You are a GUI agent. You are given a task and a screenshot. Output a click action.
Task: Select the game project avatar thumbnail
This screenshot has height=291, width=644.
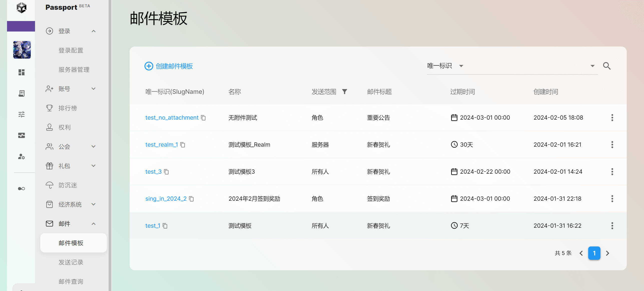(22, 50)
